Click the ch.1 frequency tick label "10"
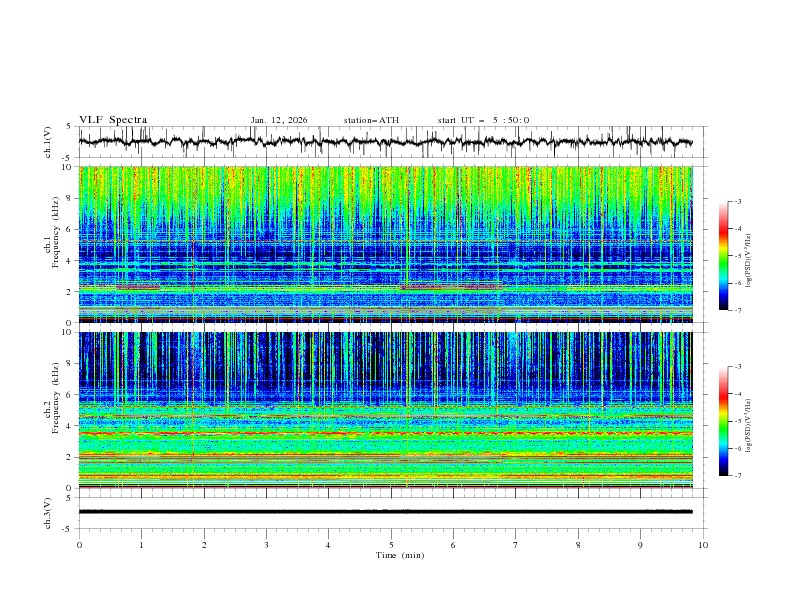792x612 pixels. tap(69, 167)
